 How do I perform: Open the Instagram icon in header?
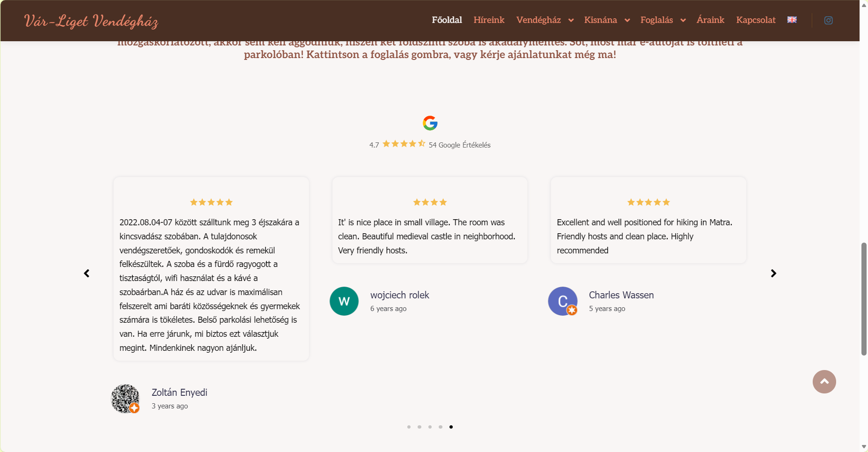coord(828,20)
